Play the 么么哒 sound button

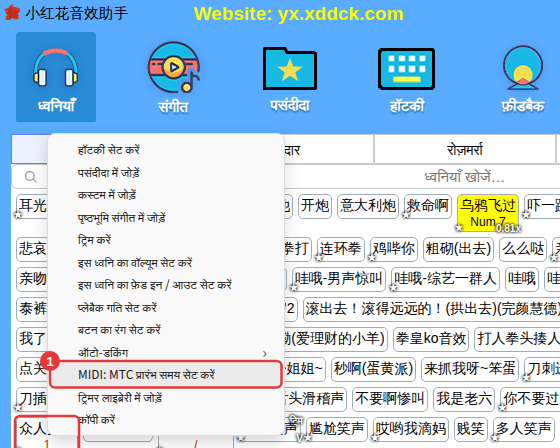click(523, 249)
